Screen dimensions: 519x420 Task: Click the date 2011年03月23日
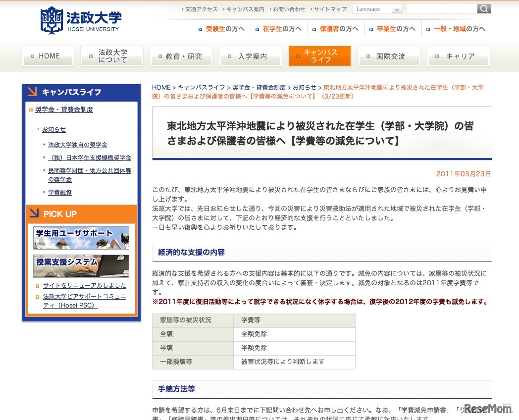click(x=463, y=174)
